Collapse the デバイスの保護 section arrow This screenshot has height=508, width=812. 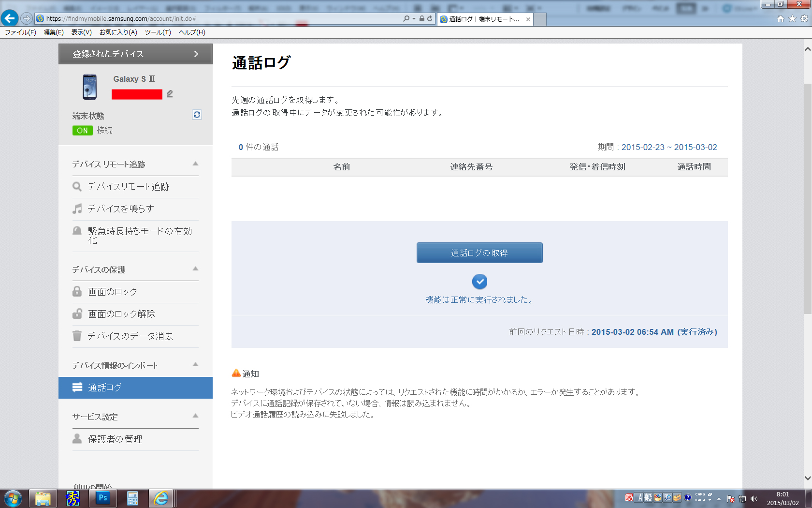pos(195,269)
